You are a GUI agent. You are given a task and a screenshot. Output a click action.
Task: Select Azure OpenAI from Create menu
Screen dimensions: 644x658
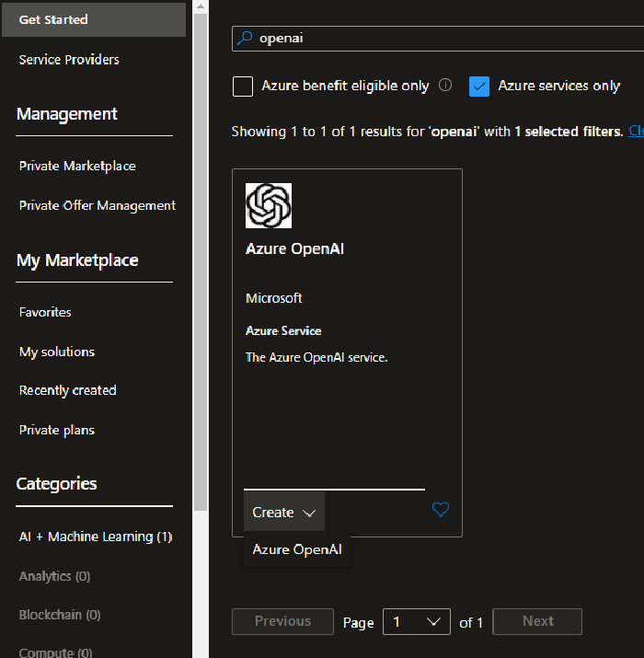point(297,549)
